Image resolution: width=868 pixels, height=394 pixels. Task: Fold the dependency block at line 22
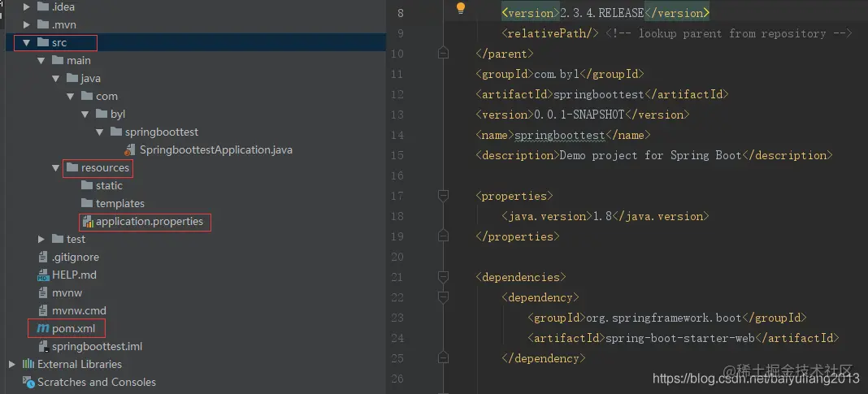(x=443, y=297)
